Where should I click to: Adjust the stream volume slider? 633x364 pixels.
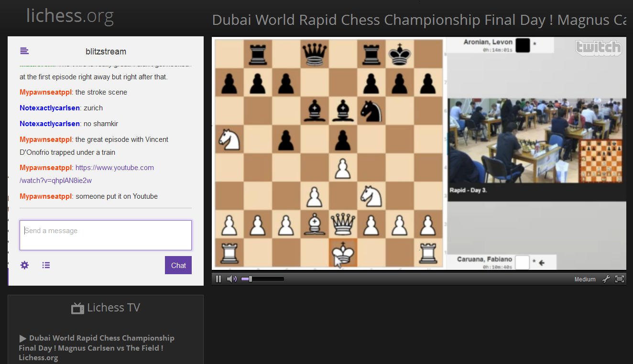(263, 279)
